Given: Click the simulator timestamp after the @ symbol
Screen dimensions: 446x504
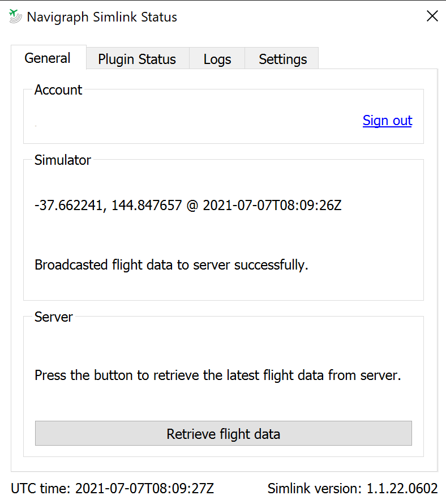Looking at the screenshot, I should (x=272, y=205).
